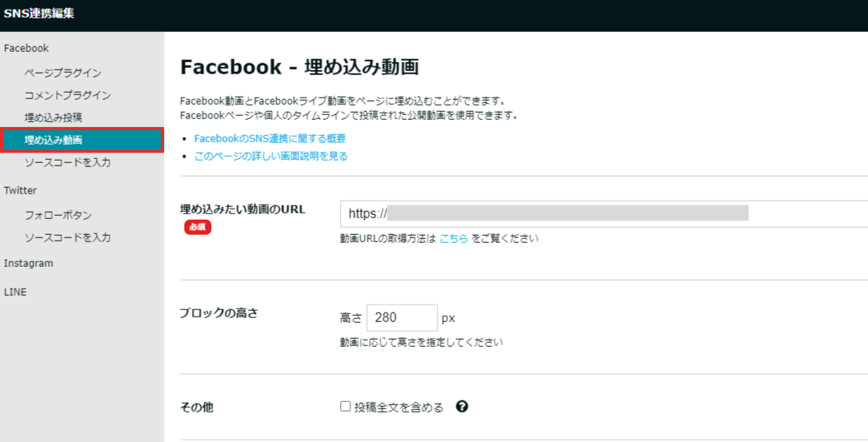Open 埋め込み投稿 in the sidebar
This screenshot has width=868, height=442.
(53, 117)
